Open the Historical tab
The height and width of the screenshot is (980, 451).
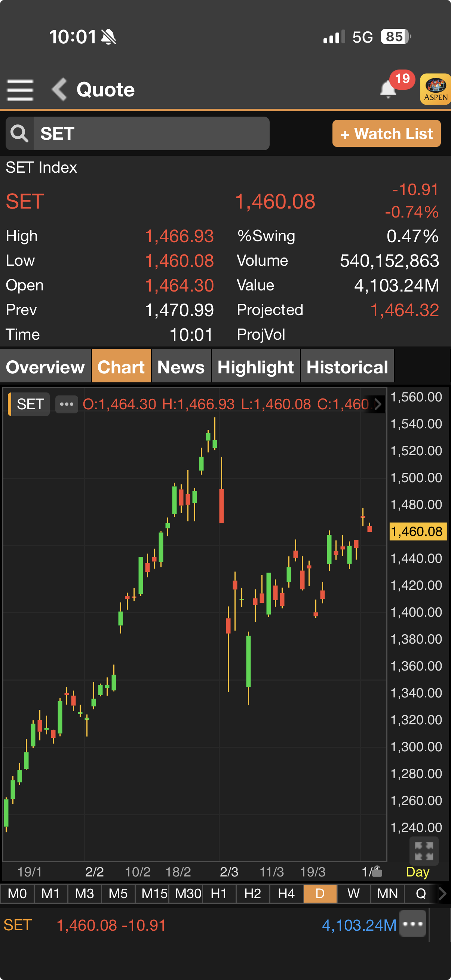click(x=347, y=367)
